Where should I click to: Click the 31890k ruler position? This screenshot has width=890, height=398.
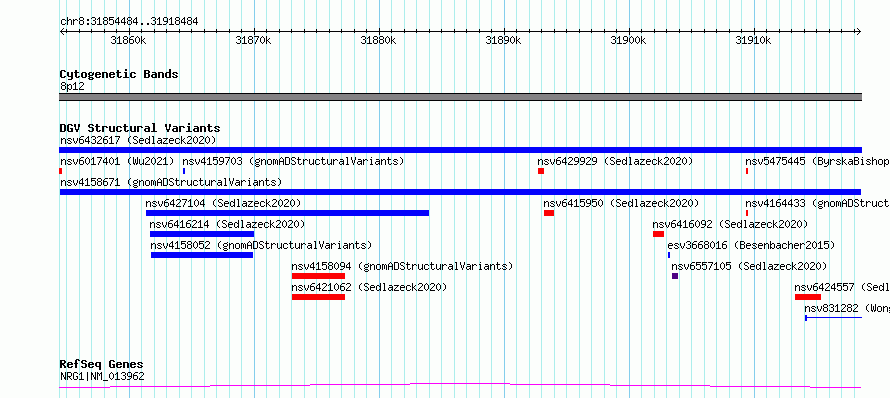pyautogui.click(x=503, y=40)
